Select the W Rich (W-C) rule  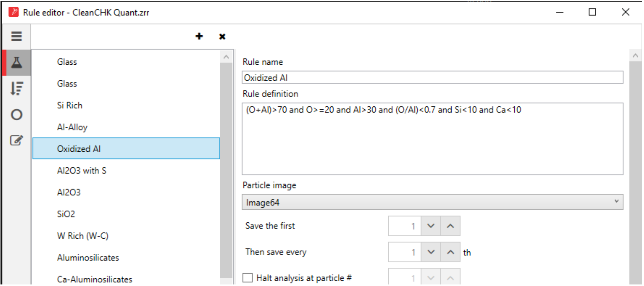point(126,236)
